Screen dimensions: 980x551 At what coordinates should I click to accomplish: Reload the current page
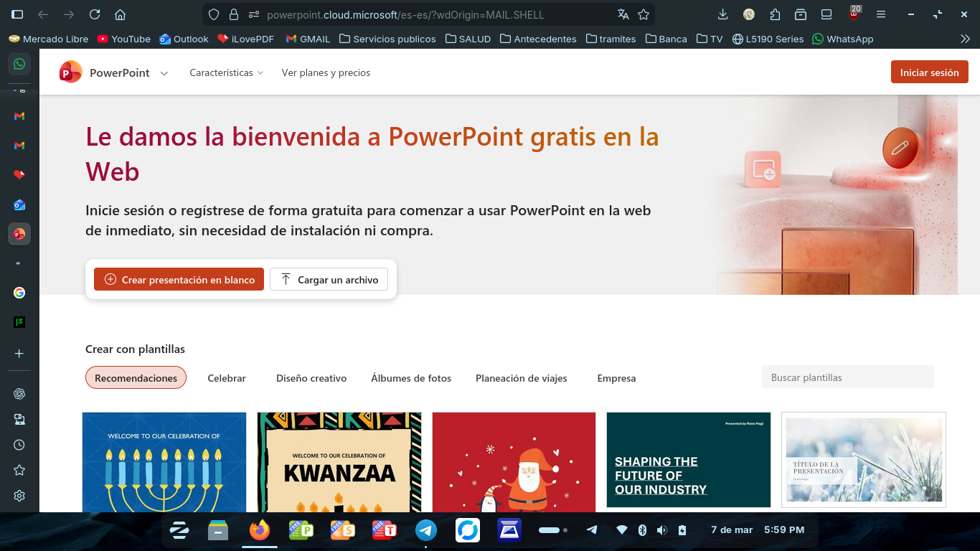click(95, 14)
